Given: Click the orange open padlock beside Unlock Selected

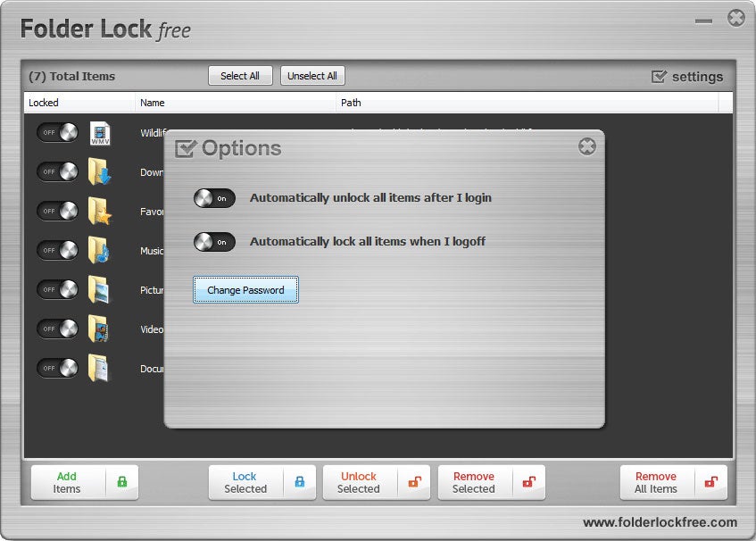Looking at the screenshot, I should click(415, 482).
